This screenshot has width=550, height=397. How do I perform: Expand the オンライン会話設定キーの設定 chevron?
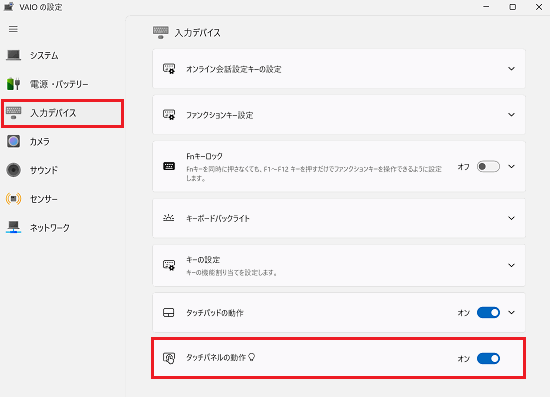[x=511, y=69]
